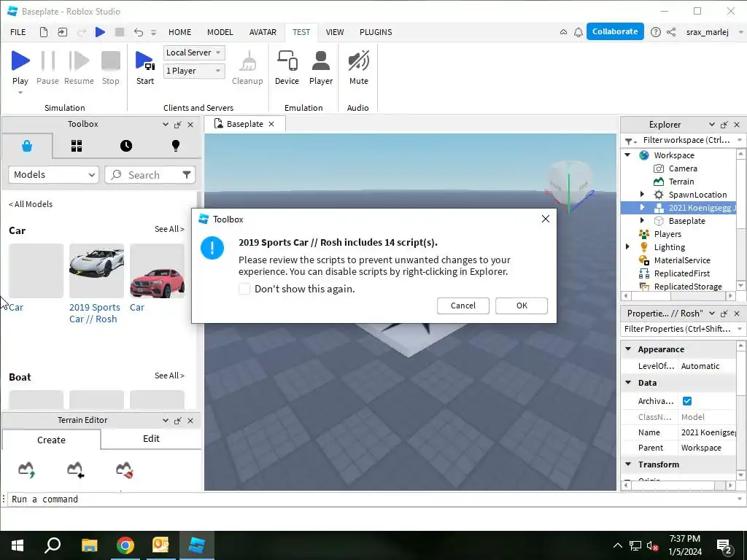This screenshot has height=560, width=747.
Task: Click the help question mark icon
Action: point(656,32)
